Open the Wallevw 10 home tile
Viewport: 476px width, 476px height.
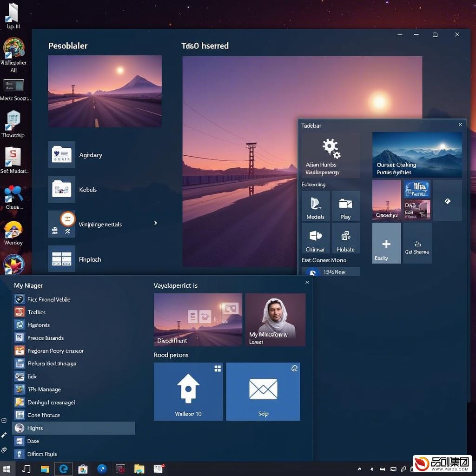[x=188, y=391]
